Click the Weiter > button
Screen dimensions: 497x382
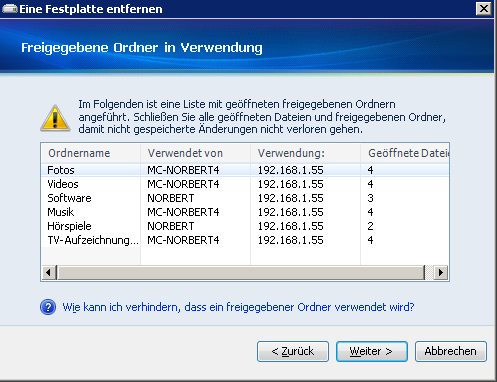click(372, 351)
